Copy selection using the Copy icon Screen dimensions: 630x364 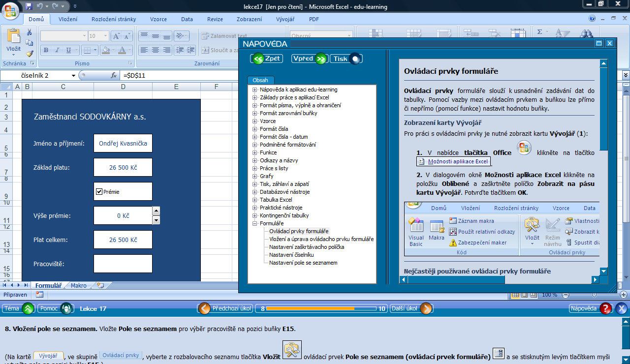click(29, 43)
